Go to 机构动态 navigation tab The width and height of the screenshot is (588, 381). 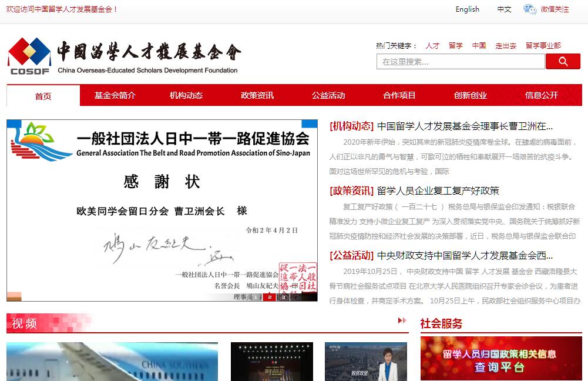click(186, 95)
